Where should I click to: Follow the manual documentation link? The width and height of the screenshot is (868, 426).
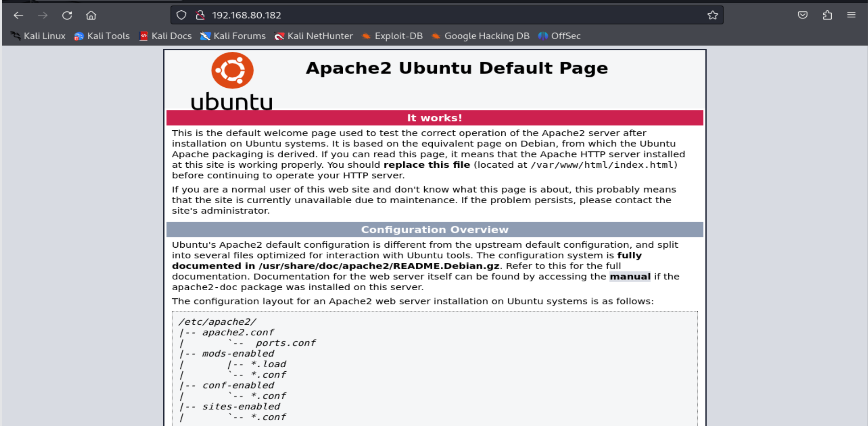pos(630,277)
